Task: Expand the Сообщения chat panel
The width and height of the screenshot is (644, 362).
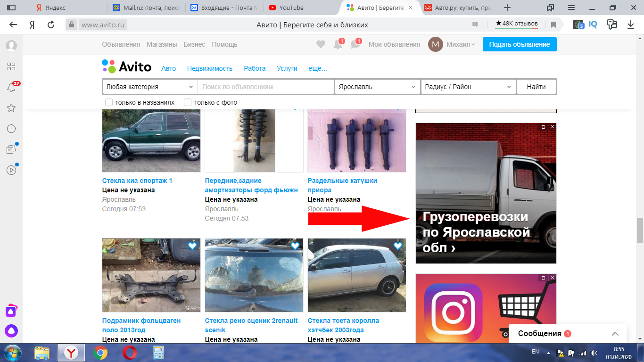Action: pos(615,334)
